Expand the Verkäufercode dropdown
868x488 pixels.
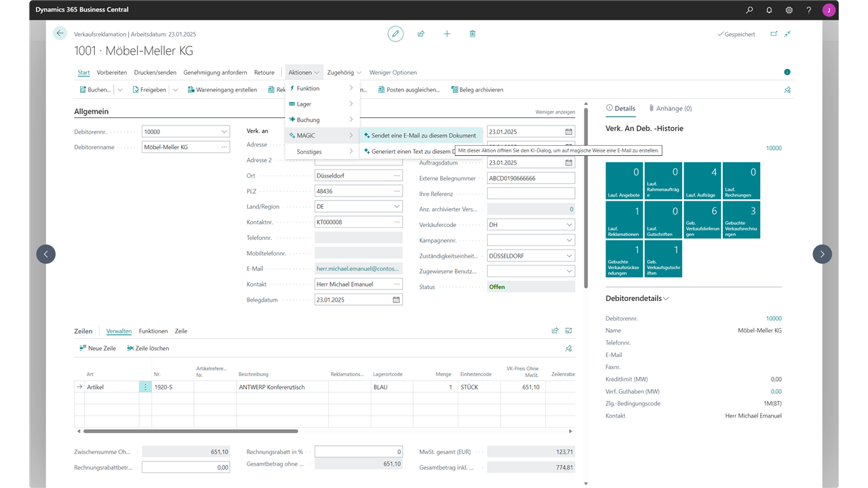tap(569, 225)
